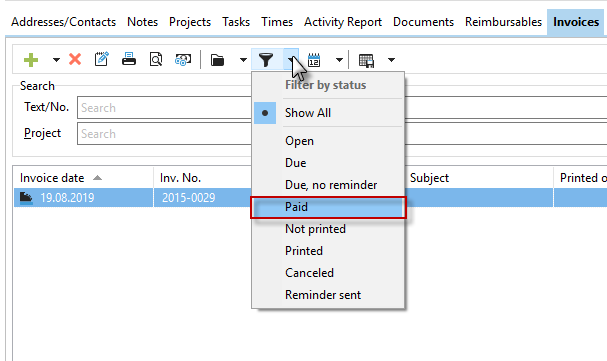607x361 pixels.
Task: Select Not printed filter entry
Action: (x=328, y=229)
